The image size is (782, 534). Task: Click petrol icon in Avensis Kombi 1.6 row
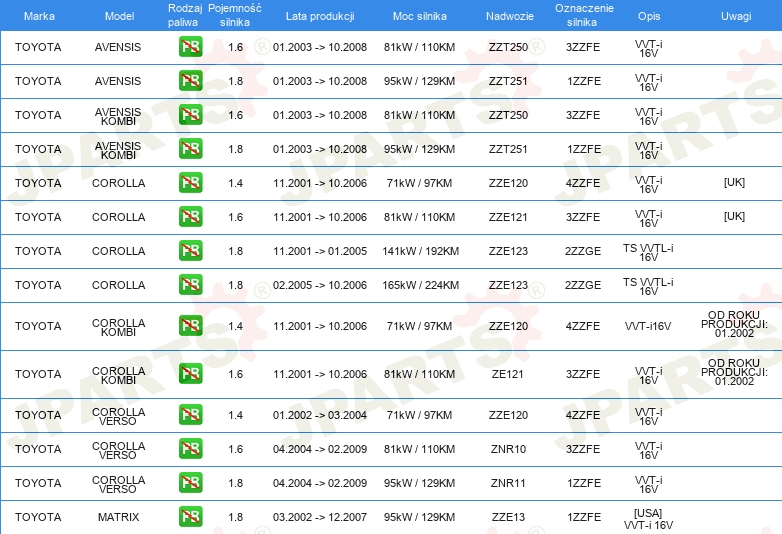pos(191,115)
